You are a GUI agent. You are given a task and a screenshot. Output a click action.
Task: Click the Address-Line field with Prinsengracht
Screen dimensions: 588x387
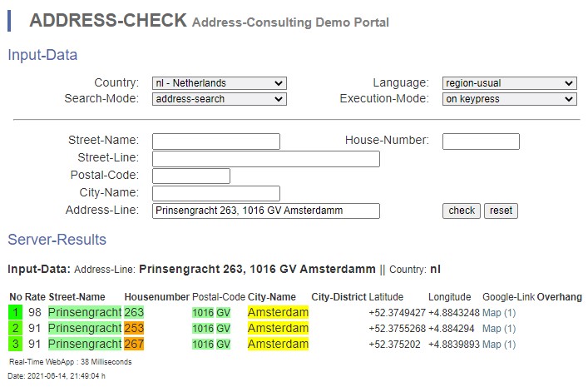(266, 211)
